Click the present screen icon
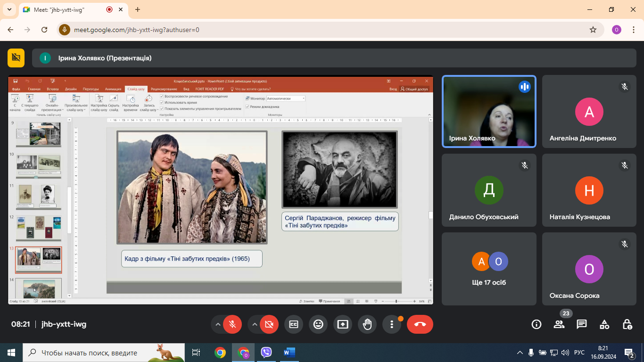 pos(343,324)
